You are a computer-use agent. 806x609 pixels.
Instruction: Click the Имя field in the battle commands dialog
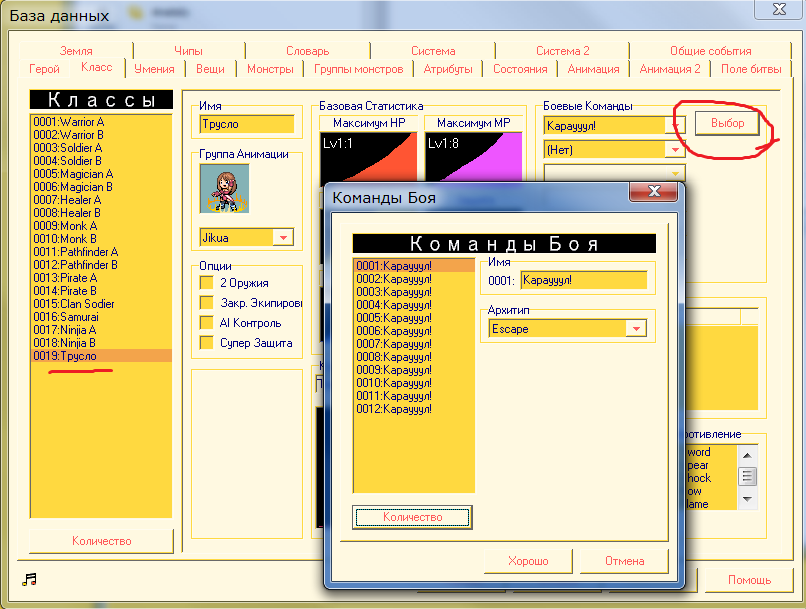click(583, 280)
